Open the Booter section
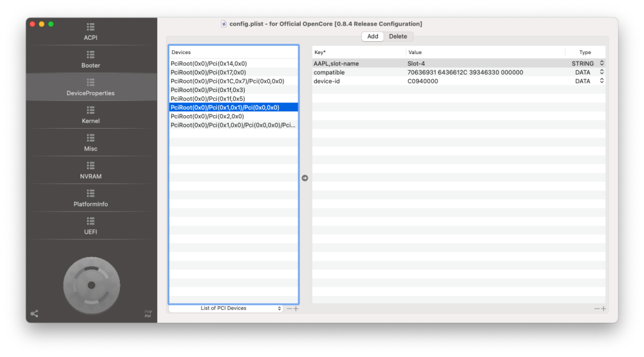644x357 pixels. [91, 59]
